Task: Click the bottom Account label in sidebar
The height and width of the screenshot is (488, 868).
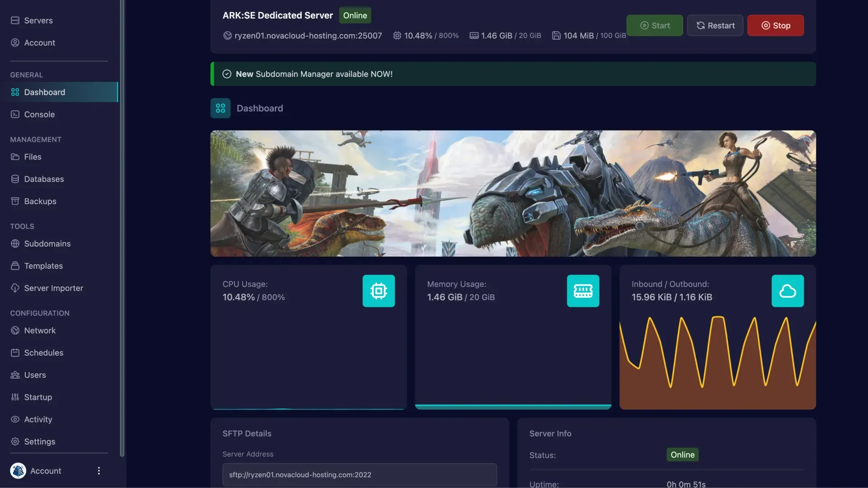Action: [46, 470]
